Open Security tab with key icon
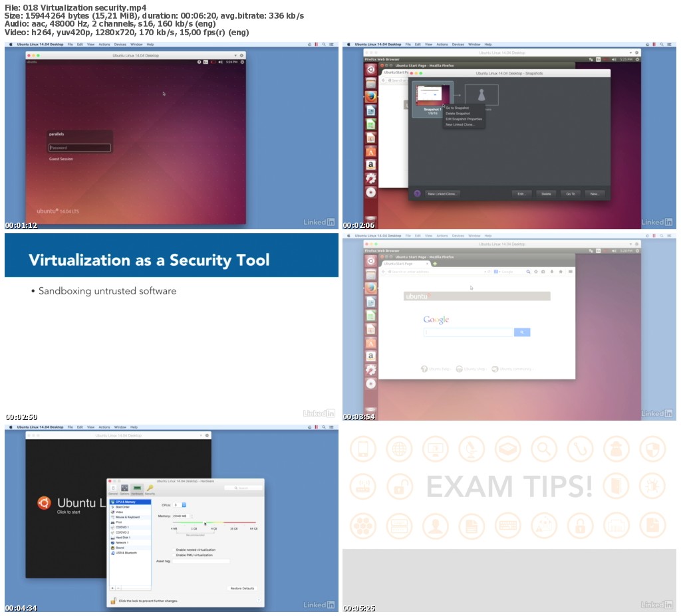681x616 pixels. tap(150, 489)
